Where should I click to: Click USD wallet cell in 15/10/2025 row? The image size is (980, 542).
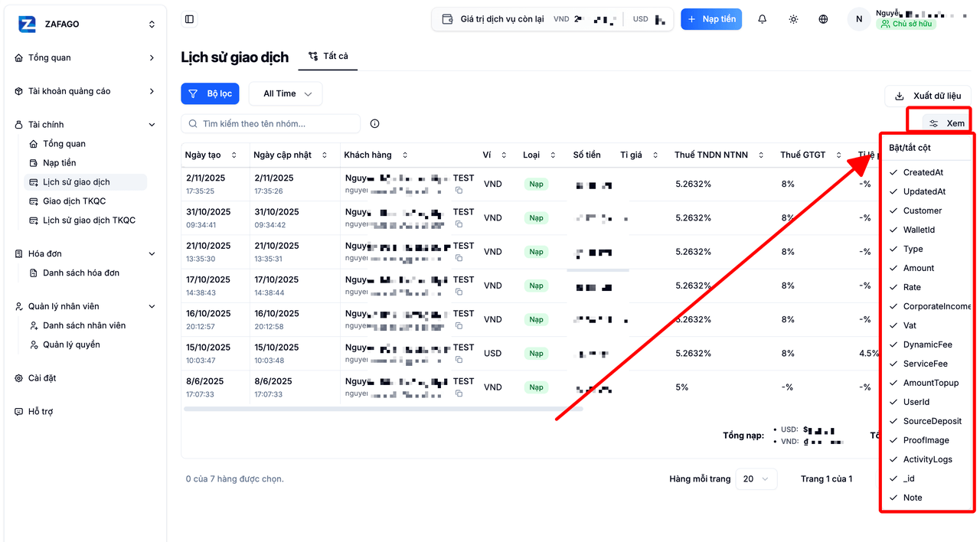click(492, 353)
